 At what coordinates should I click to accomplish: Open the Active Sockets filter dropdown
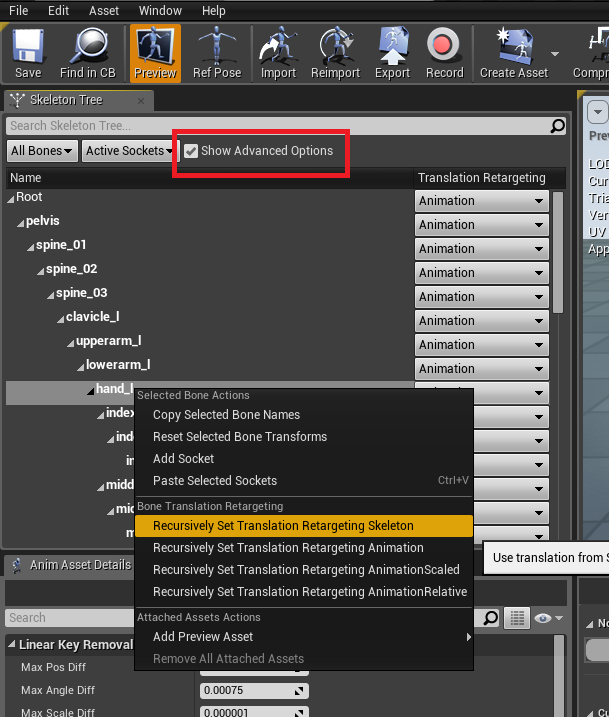130,151
